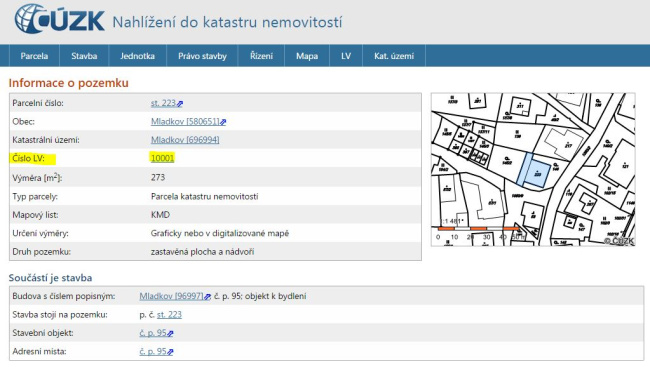This screenshot has height=367, width=650.
Task: Click the Výměra value 273
Action: [158, 177]
